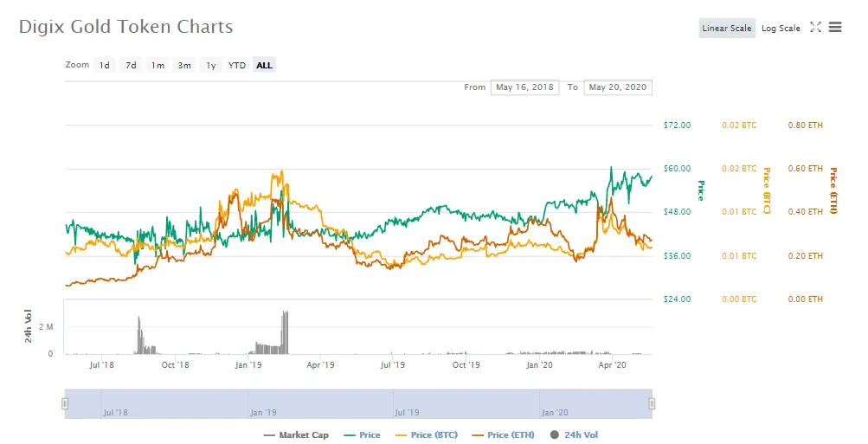
Task: Click the vertical Price (ETH) axis title
Action: 833,190
